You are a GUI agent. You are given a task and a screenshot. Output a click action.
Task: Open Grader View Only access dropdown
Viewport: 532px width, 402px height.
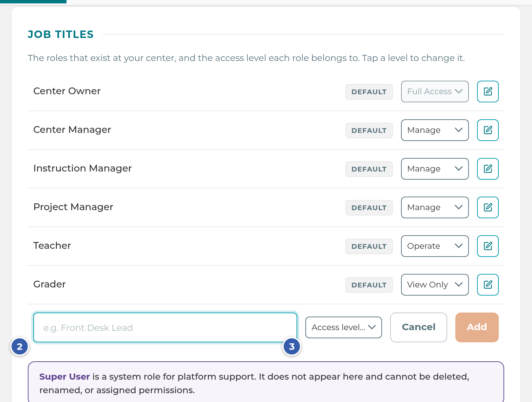tap(435, 285)
